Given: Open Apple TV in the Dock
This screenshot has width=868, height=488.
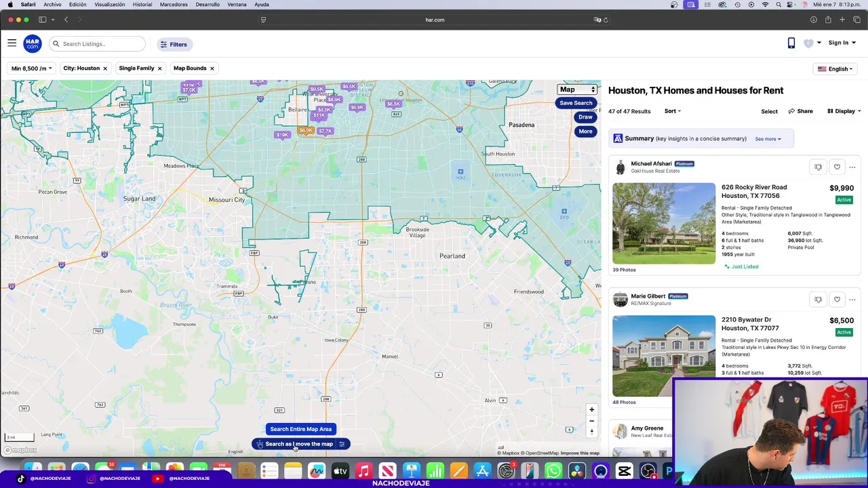Looking at the screenshot, I should (340, 471).
